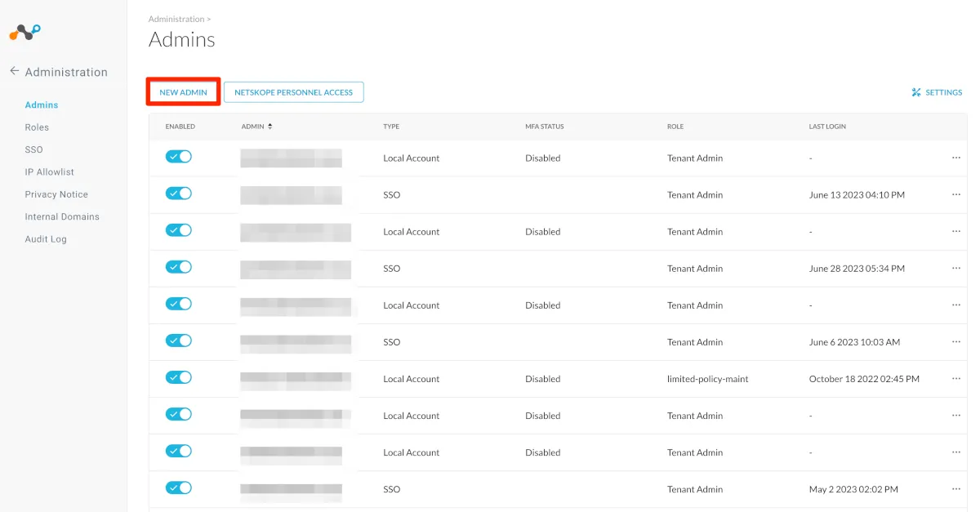
Task: Click the back arrow beside Administration
Action: pyautogui.click(x=14, y=71)
